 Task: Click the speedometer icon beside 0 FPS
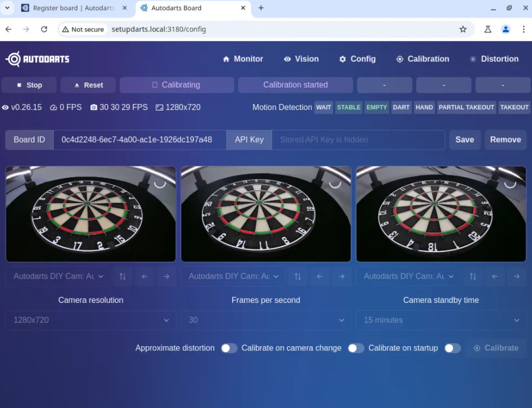(54, 108)
